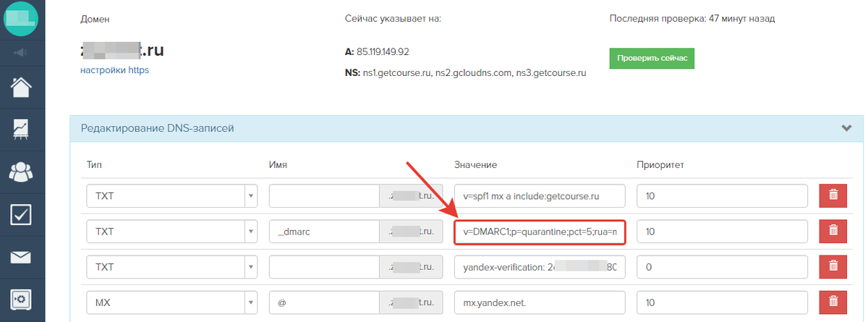868x322 pixels.
Task: Click the speaker notifications icon in sidebar
Action: pos(22,53)
